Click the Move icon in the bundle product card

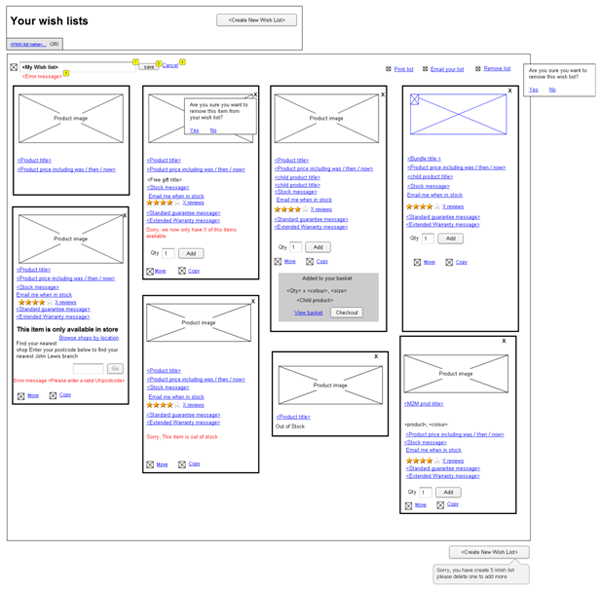(x=416, y=262)
